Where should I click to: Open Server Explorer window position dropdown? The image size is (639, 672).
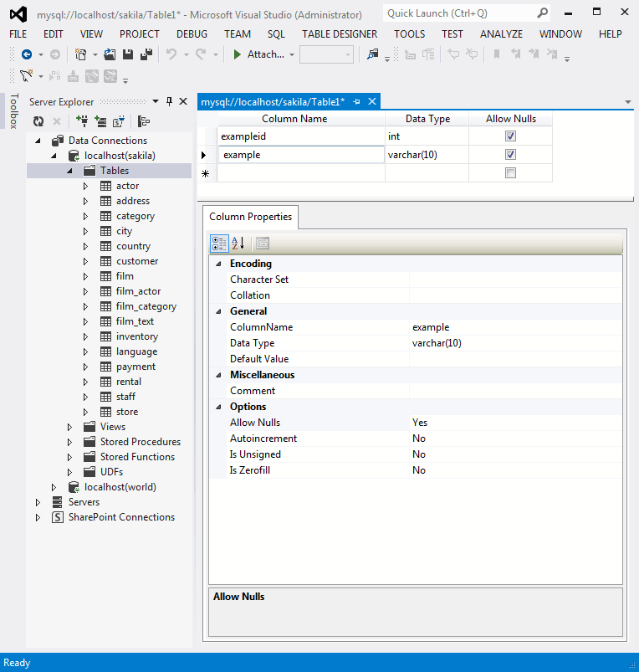click(x=156, y=101)
